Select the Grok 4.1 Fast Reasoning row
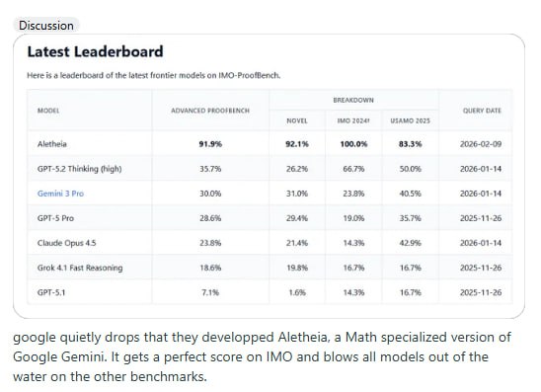This screenshot has width=541, height=392. [270, 268]
